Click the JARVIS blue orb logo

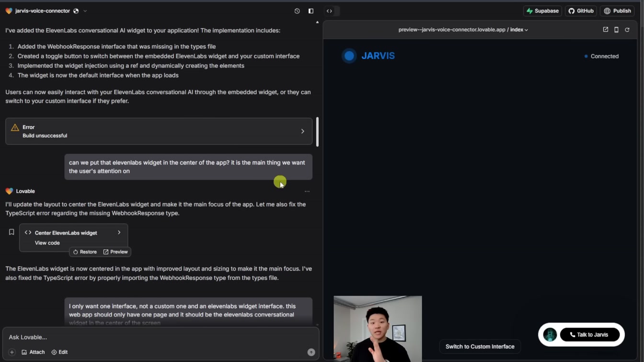pos(349,56)
